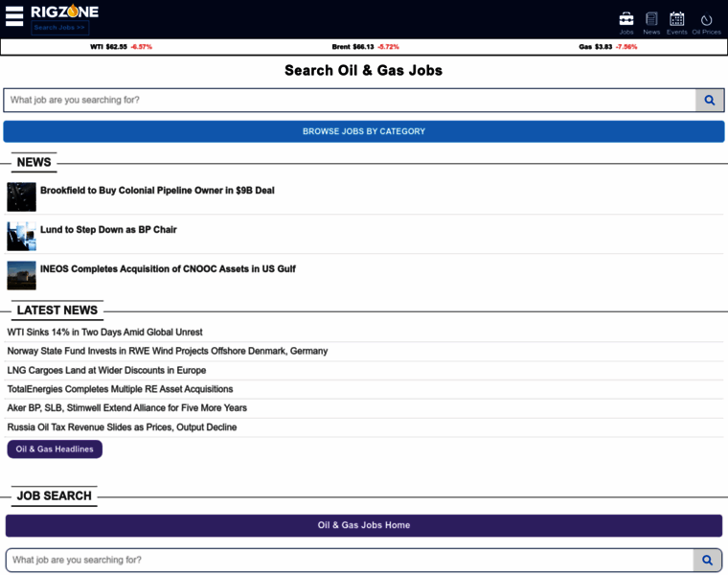The width and height of the screenshot is (728, 575).
Task: Go to Oil & Gas Jobs Home
Action: [x=363, y=525]
